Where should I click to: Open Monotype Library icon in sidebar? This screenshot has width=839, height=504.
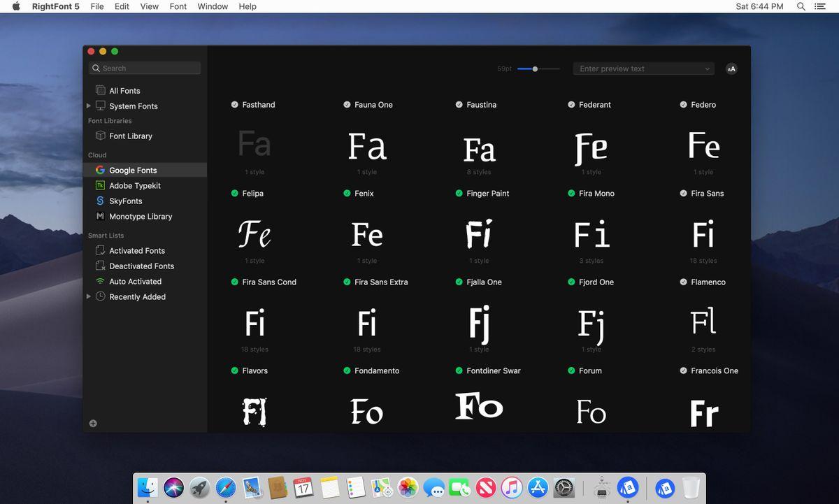101,216
